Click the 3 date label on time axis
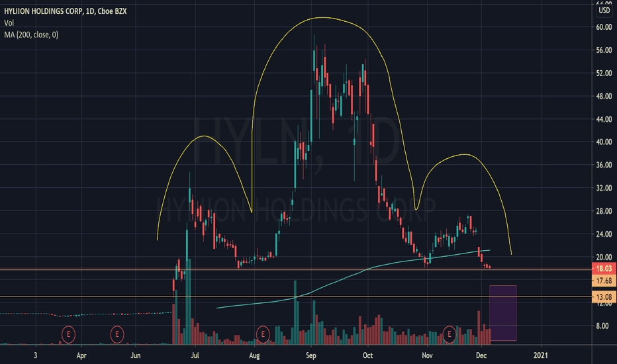This screenshot has width=617, height=364. (35, 356)
